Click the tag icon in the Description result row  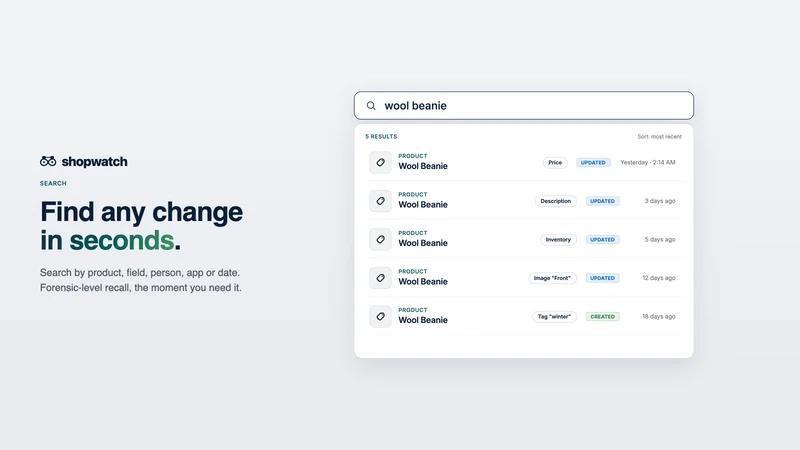[380, 201]
